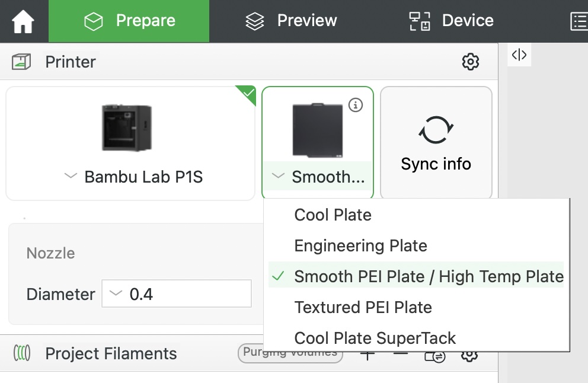Select the Engineering Plate option

coord(360,245)
